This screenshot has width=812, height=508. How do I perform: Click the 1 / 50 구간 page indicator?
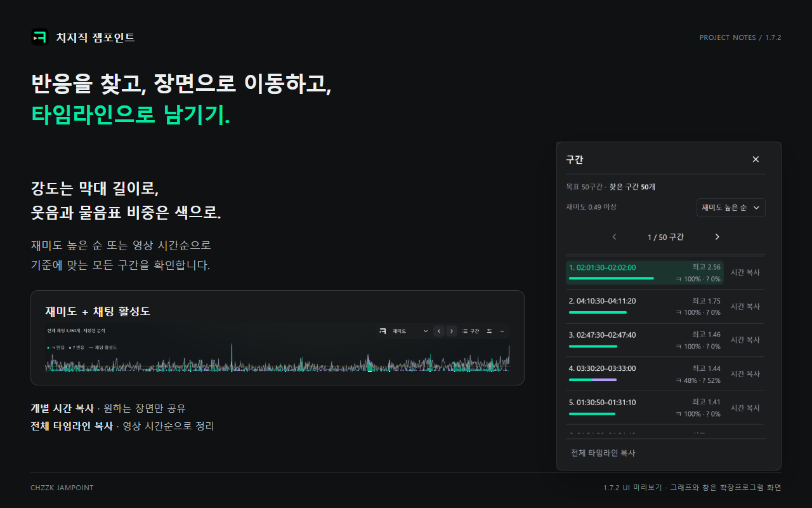coord(665,237)
